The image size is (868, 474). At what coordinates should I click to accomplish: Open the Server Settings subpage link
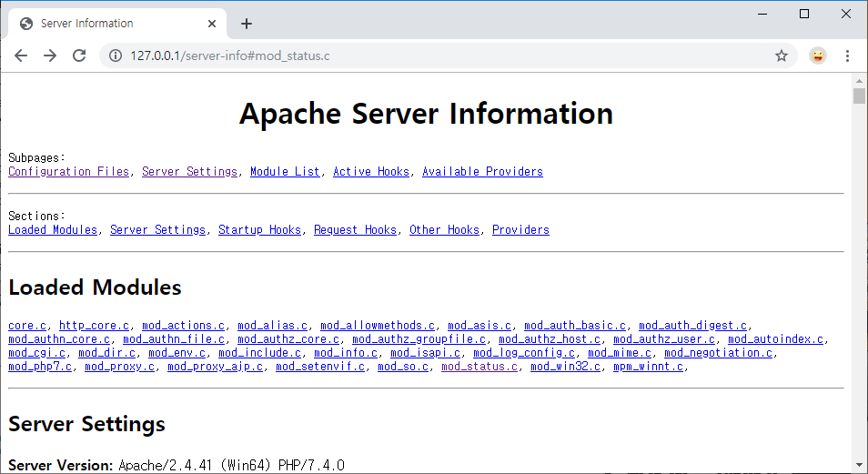pyautogui.click(x=189, y=172)
